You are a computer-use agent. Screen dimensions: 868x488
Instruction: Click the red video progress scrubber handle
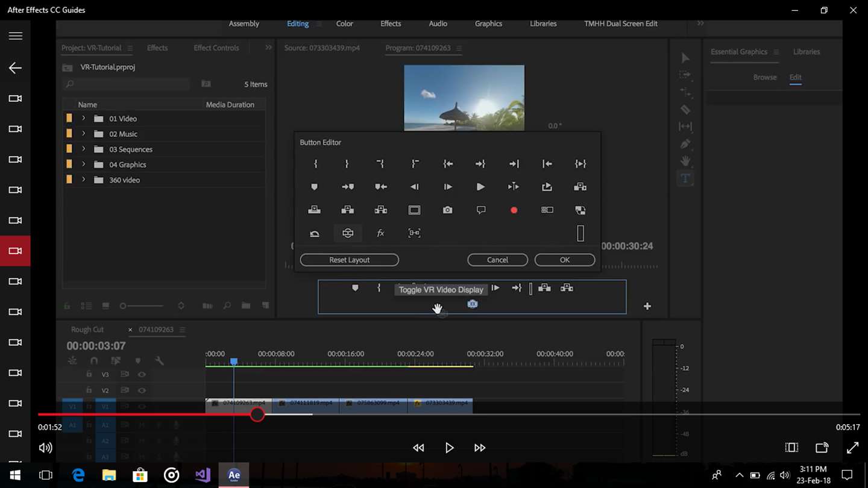coord(257,414)
